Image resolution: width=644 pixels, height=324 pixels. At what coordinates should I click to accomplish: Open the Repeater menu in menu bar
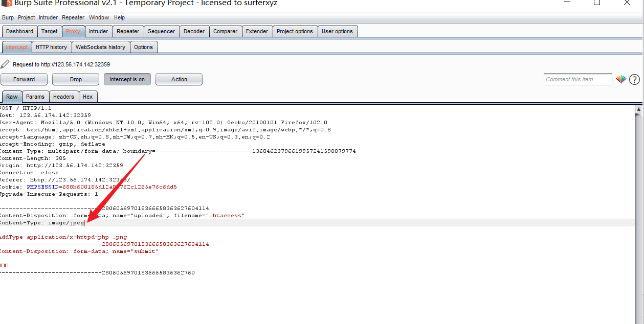click(x=73, y=17)
